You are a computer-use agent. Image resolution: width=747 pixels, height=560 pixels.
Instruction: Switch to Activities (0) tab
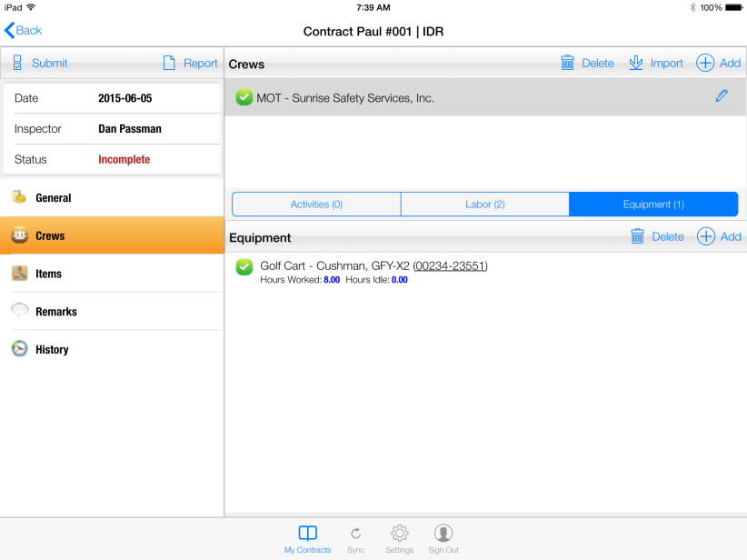coord(316,205)
